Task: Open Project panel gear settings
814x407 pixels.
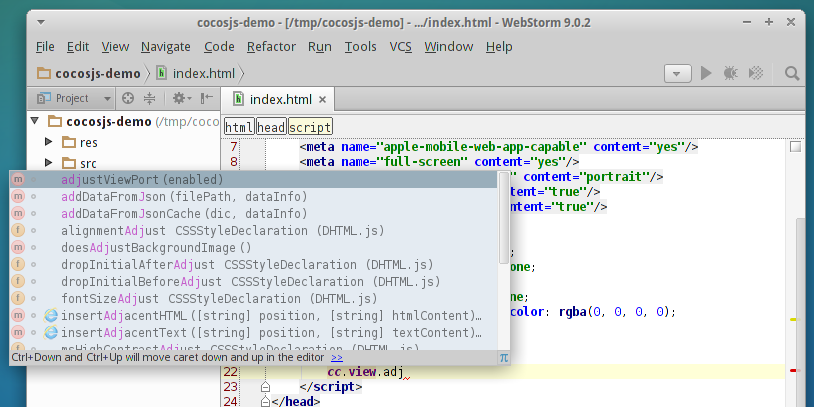Action: 182,98
